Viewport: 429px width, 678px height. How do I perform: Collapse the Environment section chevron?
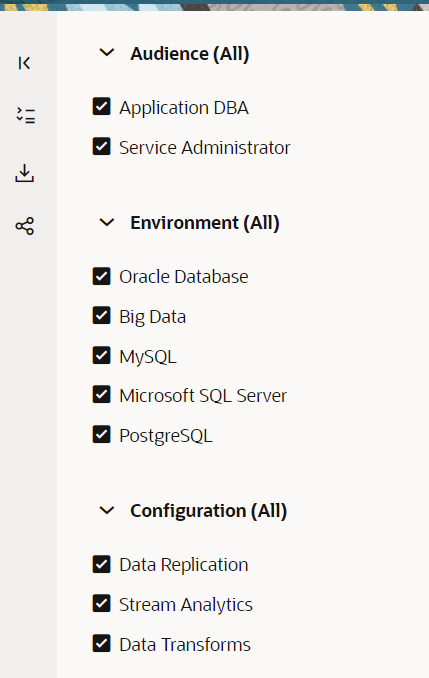[x=107, y=223]
